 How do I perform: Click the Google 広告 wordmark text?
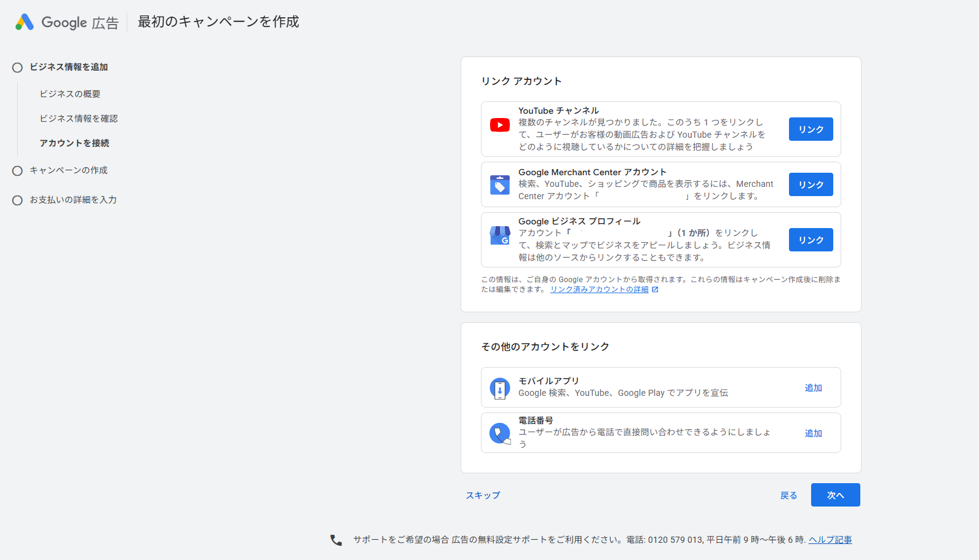coord(80,23)
